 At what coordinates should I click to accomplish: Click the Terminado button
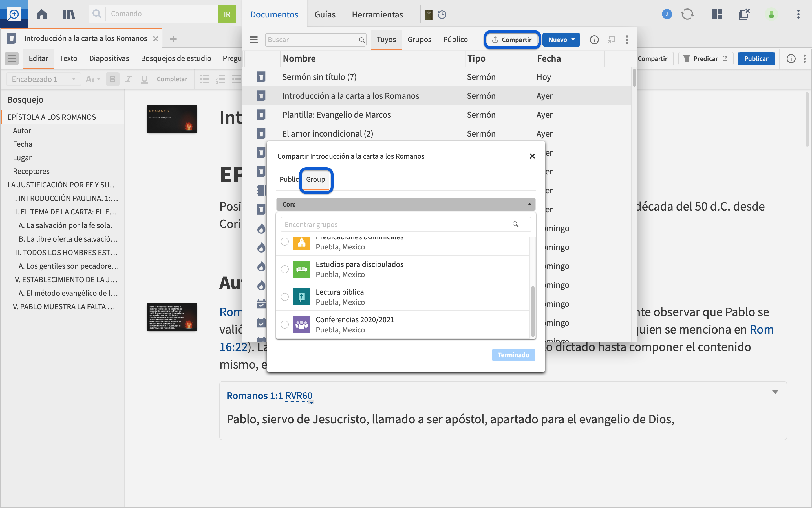(513, 355)
